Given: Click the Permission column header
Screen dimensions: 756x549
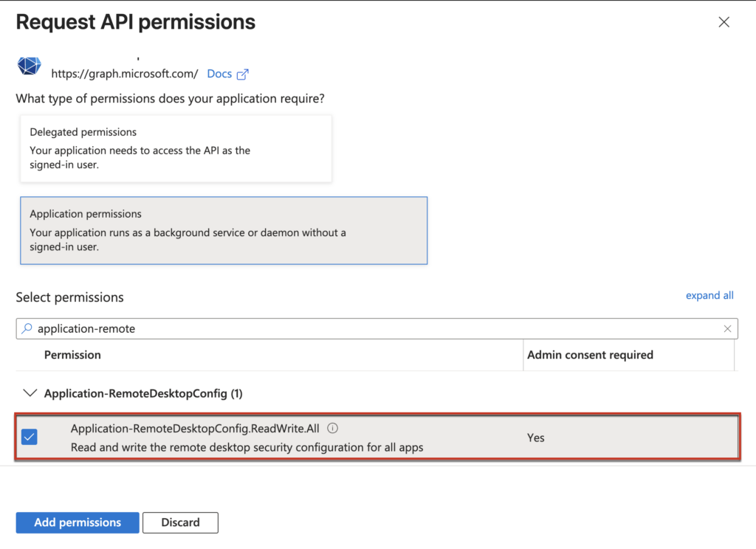Looking at the screenshot, I should pos(72,355).
